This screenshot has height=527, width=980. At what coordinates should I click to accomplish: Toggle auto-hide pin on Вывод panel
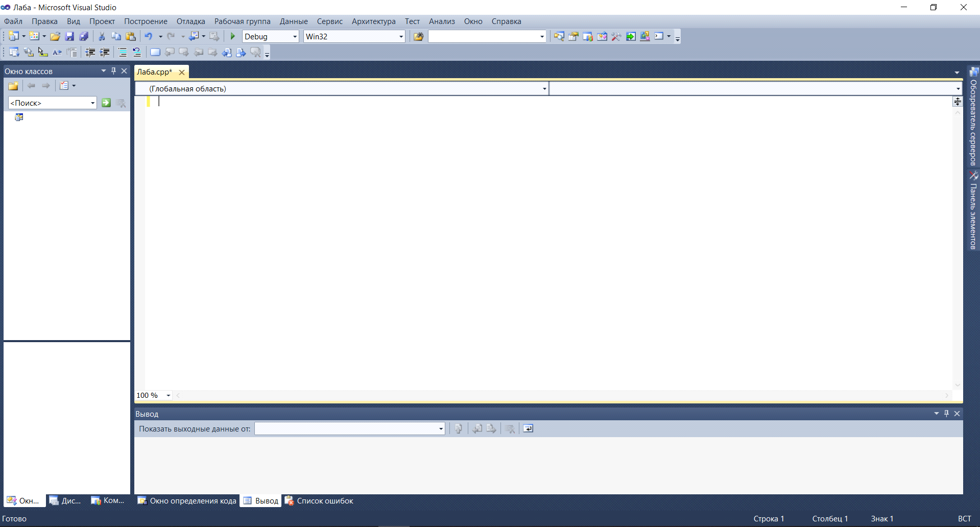946,414
